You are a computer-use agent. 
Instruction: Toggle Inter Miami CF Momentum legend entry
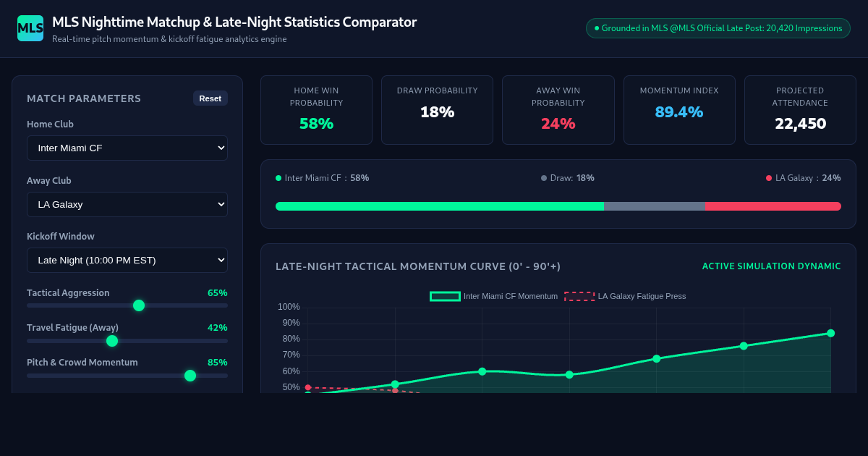[494, 296]
